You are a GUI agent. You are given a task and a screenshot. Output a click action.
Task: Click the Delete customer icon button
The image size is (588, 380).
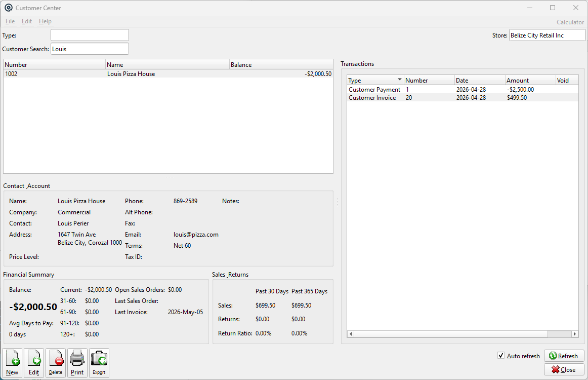coord(56,363)
